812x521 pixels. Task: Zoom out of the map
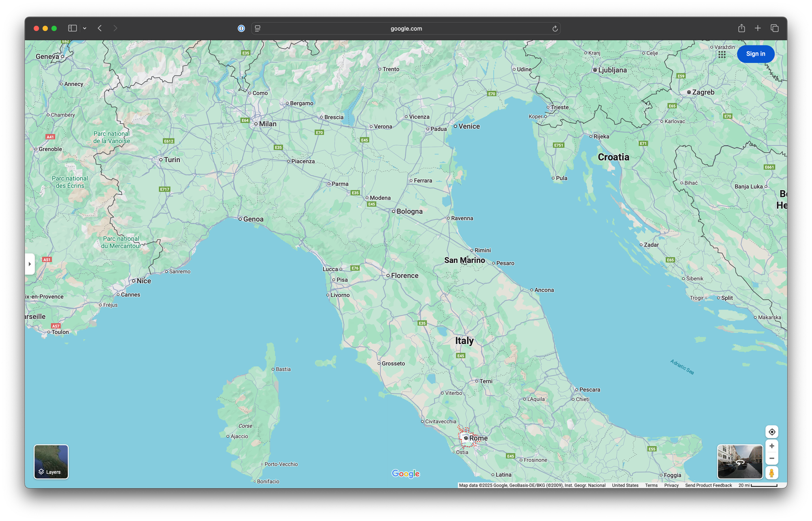coord(772,459)
